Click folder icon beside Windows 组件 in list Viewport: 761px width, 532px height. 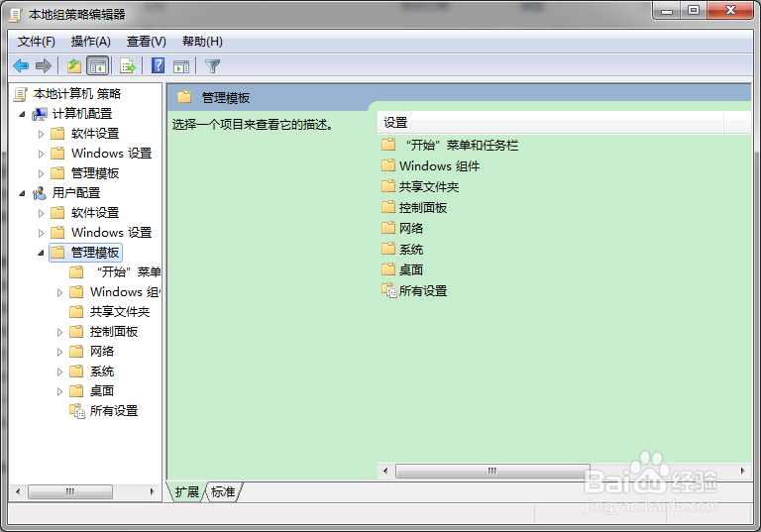[x=388, y=165]
